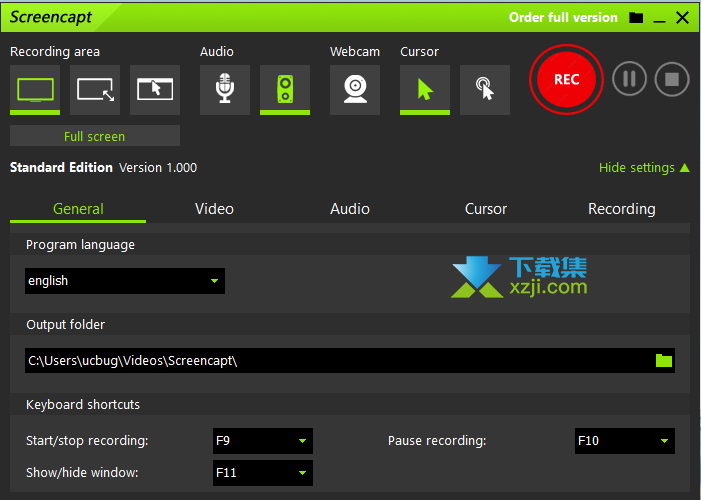Switch to the Video tab
Viewport: 701px width, 500px height.
(x=214, y=209)
